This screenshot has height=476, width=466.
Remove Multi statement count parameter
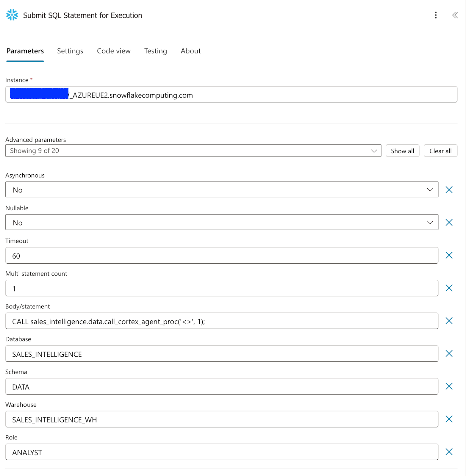pos(449,288)
